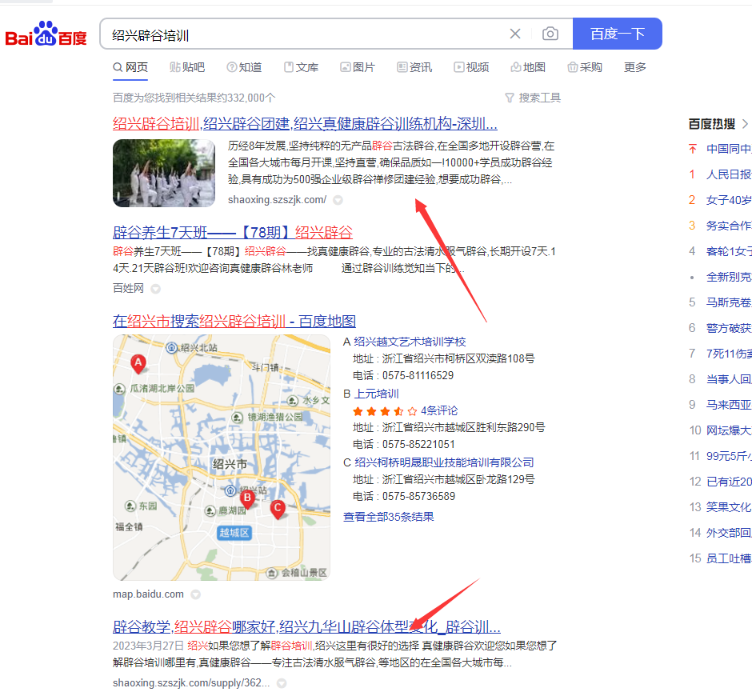The image size is (752, 700).
Task: Open the 更多 menu
Action: click(x=634, y=67)
